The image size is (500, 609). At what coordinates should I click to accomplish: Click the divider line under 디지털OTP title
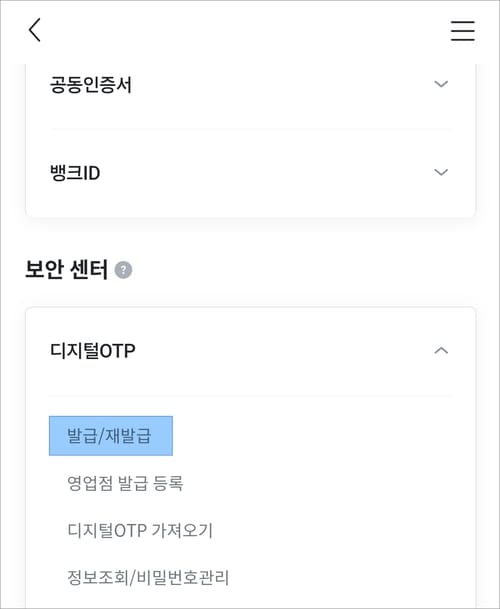tap(250, 395)
